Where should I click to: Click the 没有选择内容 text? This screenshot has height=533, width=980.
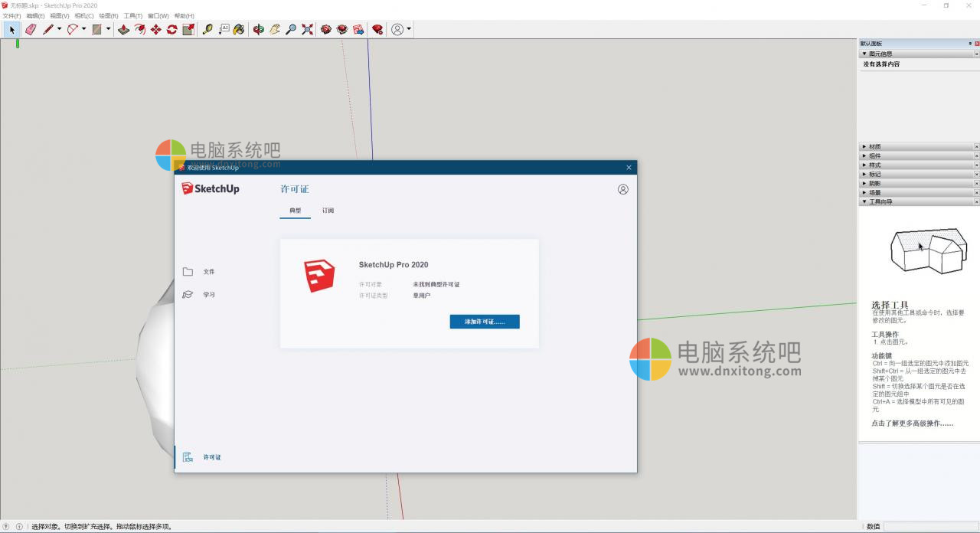point(882,64)
